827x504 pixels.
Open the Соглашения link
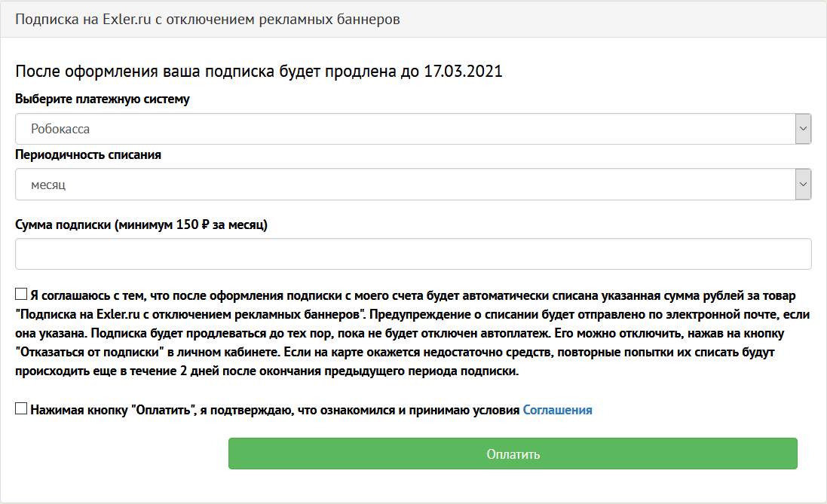557,410
